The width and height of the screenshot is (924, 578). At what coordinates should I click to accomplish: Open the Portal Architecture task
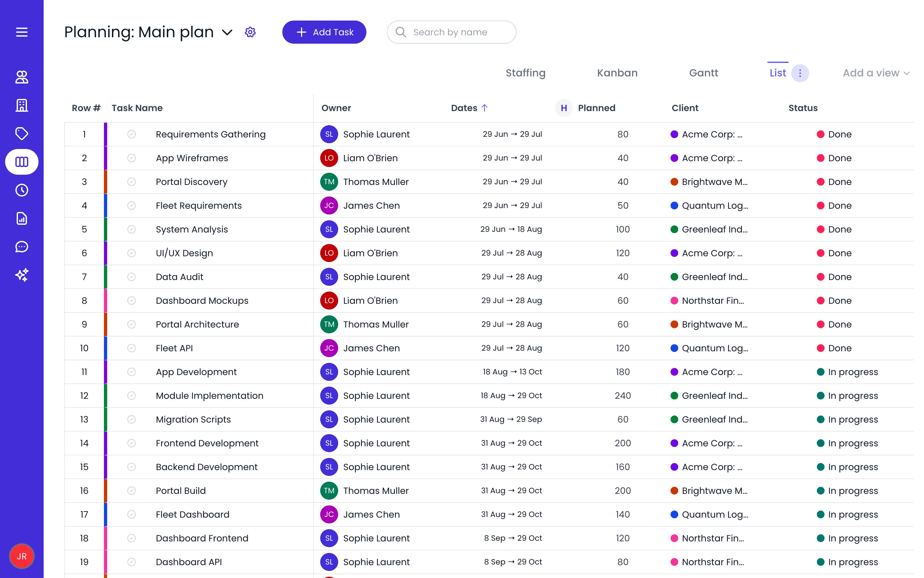click(x=197, y=324)
